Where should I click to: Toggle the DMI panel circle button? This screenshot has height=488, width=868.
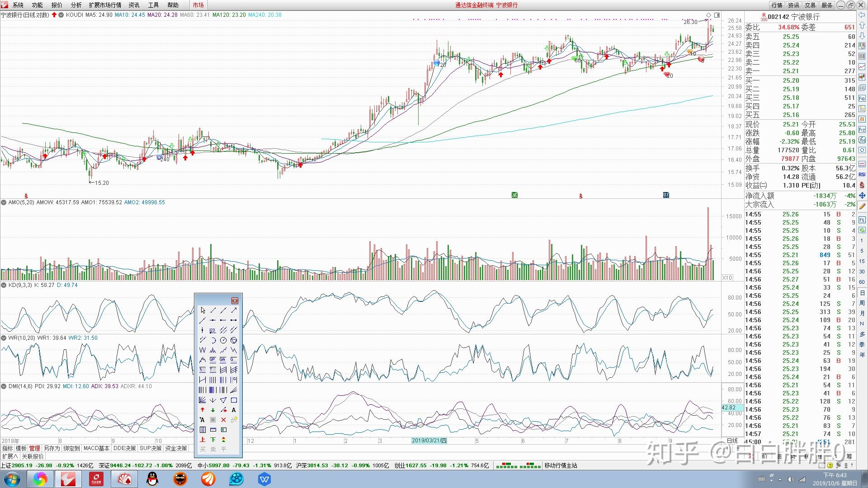coord(4,386)
